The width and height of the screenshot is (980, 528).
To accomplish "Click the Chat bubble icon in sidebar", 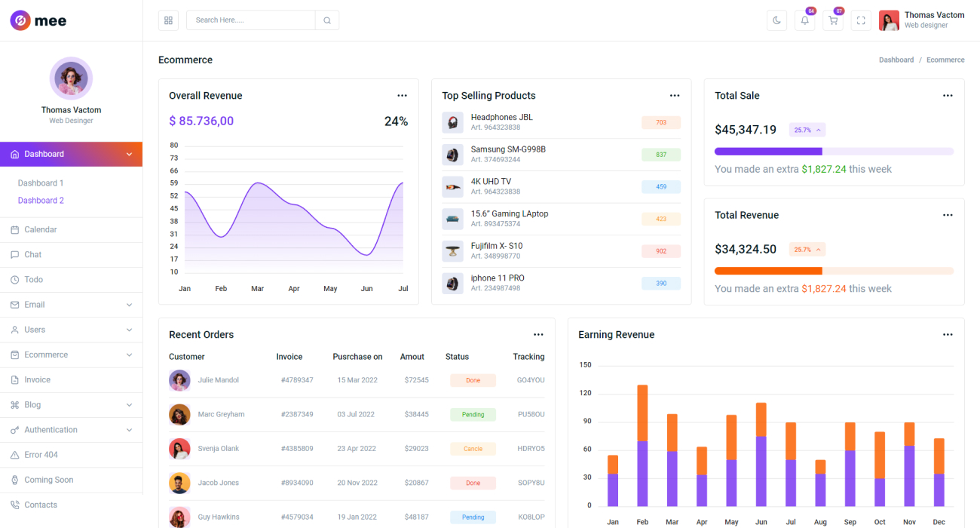I will pos(14,255).
